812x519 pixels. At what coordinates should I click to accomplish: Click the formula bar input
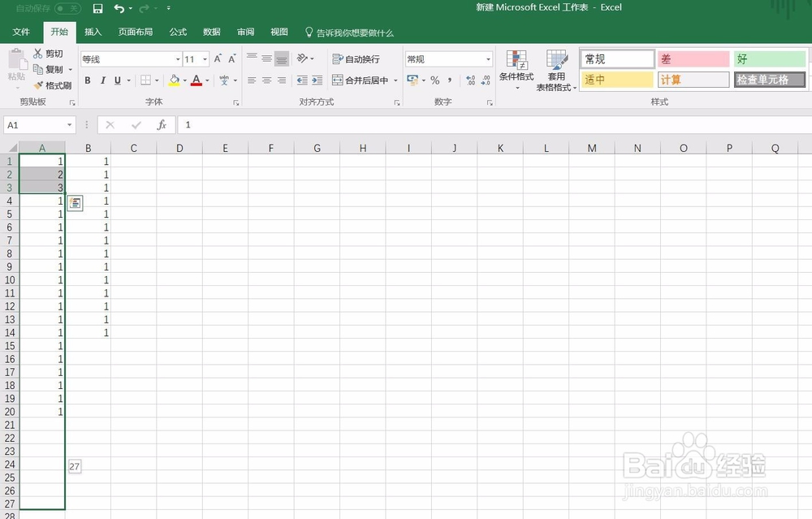point(495,125)
